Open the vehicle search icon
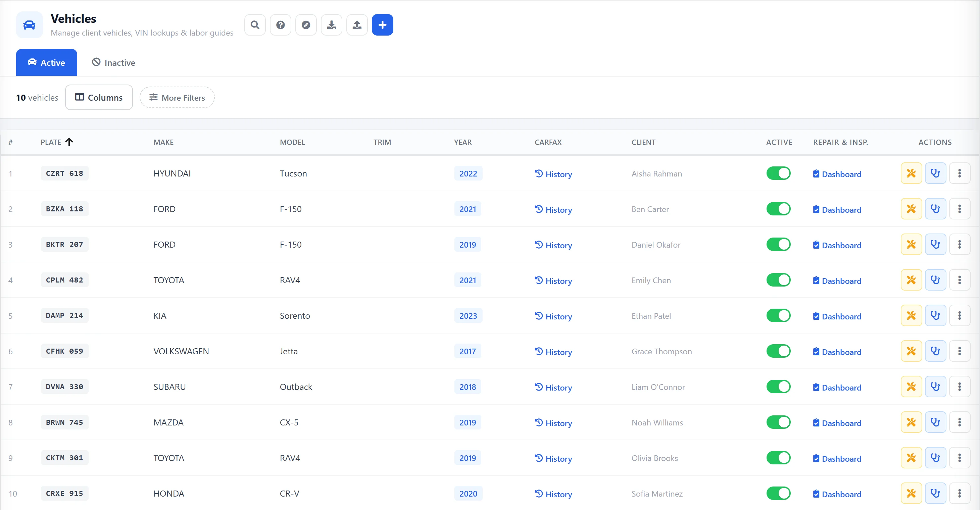 tap(255, 25)
